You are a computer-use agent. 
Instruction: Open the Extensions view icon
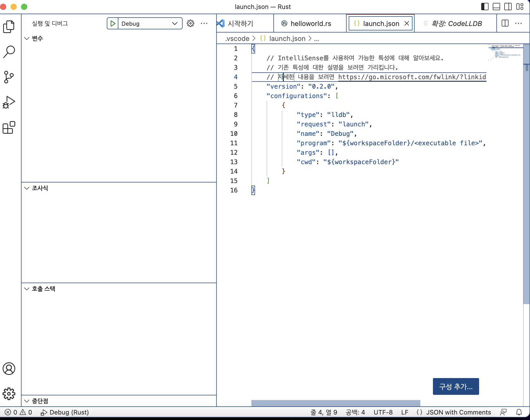click(9, 128)
